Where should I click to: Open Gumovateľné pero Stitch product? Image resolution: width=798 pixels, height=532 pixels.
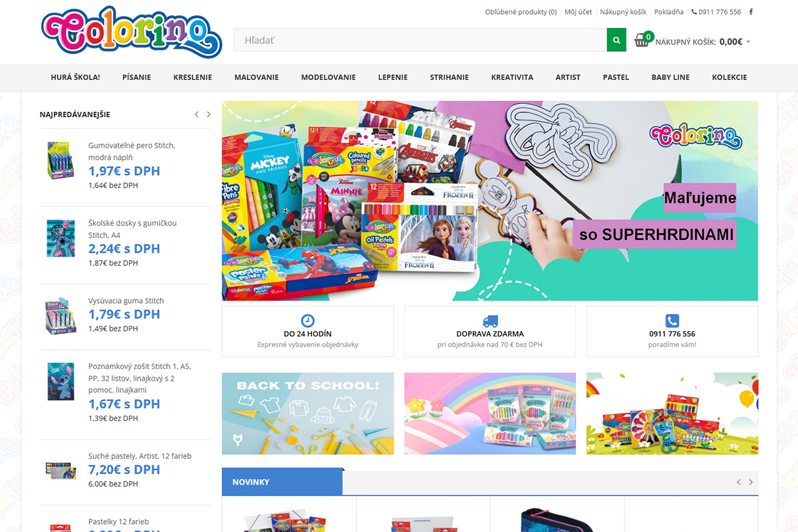tap(132, 151)
